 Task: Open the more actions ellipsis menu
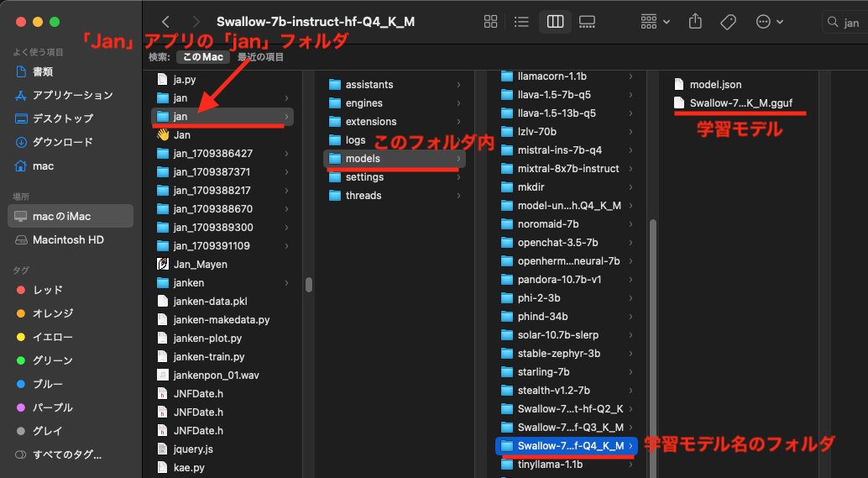pos(770,22)
